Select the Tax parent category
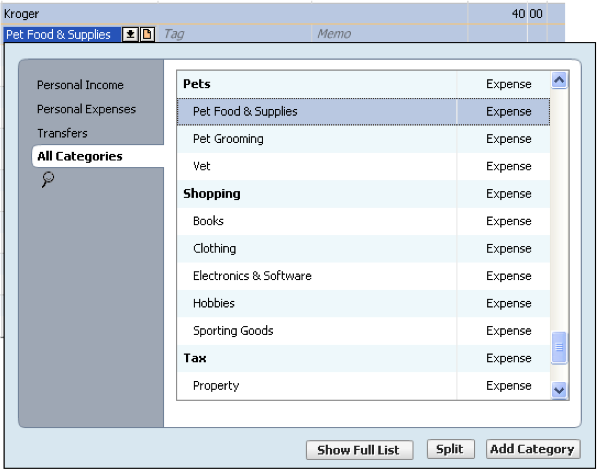The height and width of the screenshot is (470, 598). (363, 359)
